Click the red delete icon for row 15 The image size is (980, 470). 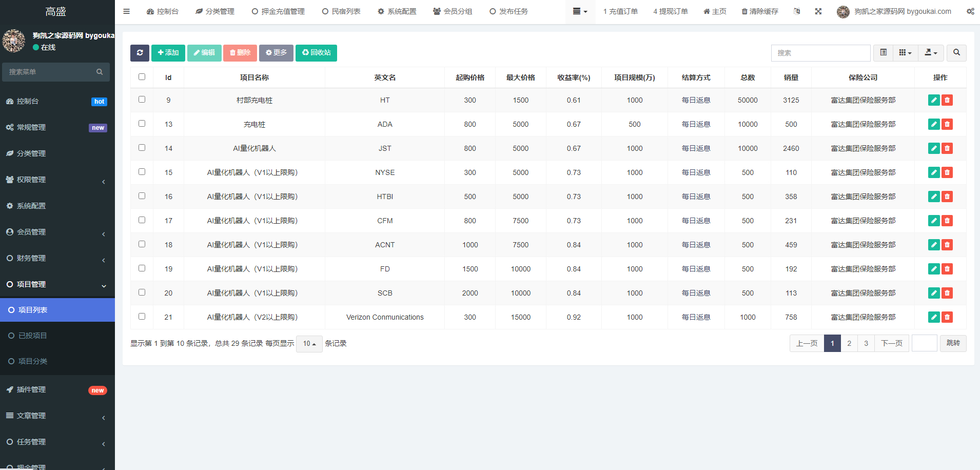click(947, 172)
